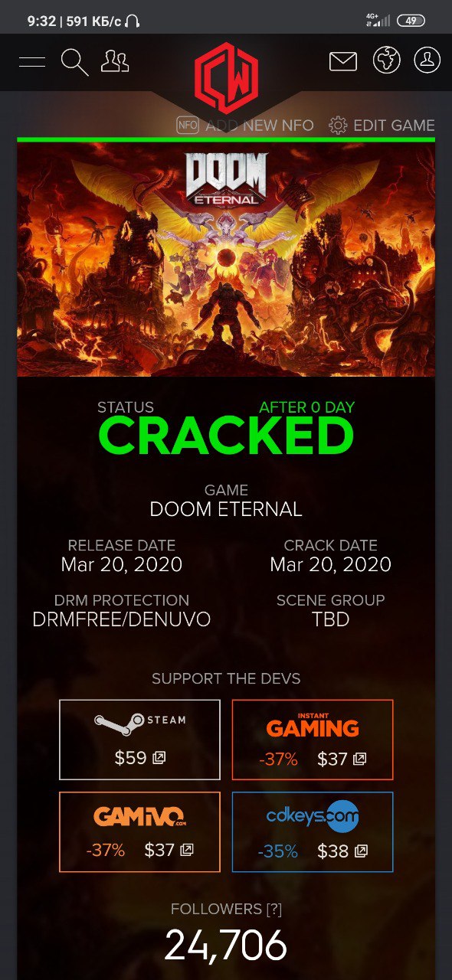Click the NFO badge icon
The width and height of the screenshot is (452, 980).
point(188,125)
